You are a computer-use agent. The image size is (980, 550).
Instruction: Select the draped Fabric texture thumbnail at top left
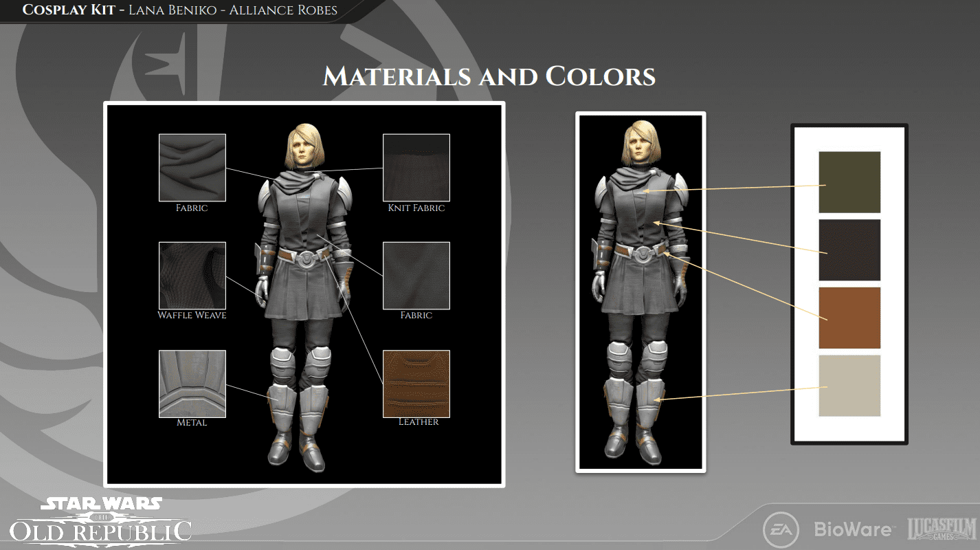[x=192, y=167]
